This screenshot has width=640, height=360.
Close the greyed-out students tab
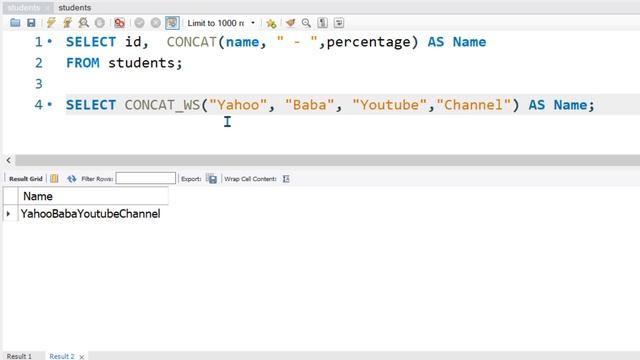coord(47,8)
